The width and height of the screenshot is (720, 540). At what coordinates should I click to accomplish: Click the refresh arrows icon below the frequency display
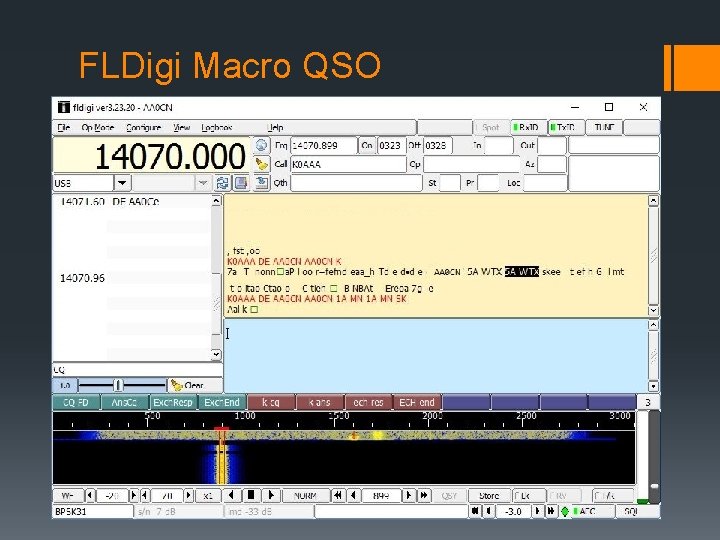pos(222,183)
